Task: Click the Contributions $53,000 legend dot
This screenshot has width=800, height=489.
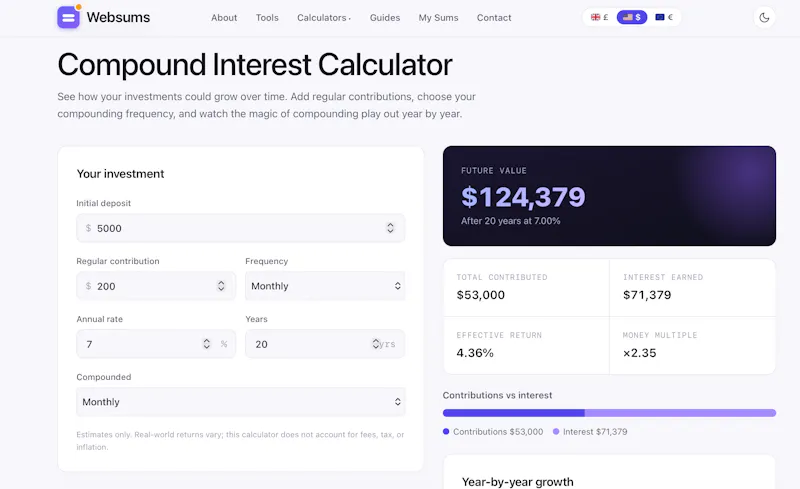Action: point(446,431)
